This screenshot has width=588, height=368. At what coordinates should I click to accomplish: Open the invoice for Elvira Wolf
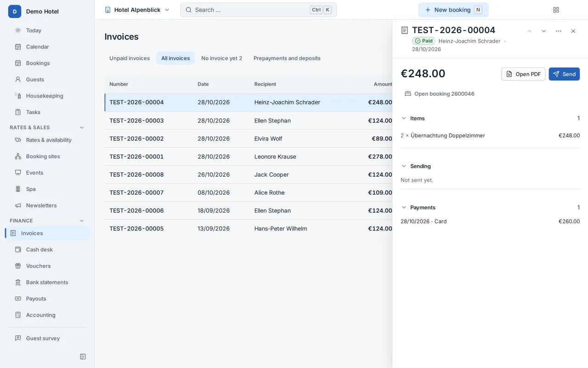pyautogui.click(x=249, y=138)
